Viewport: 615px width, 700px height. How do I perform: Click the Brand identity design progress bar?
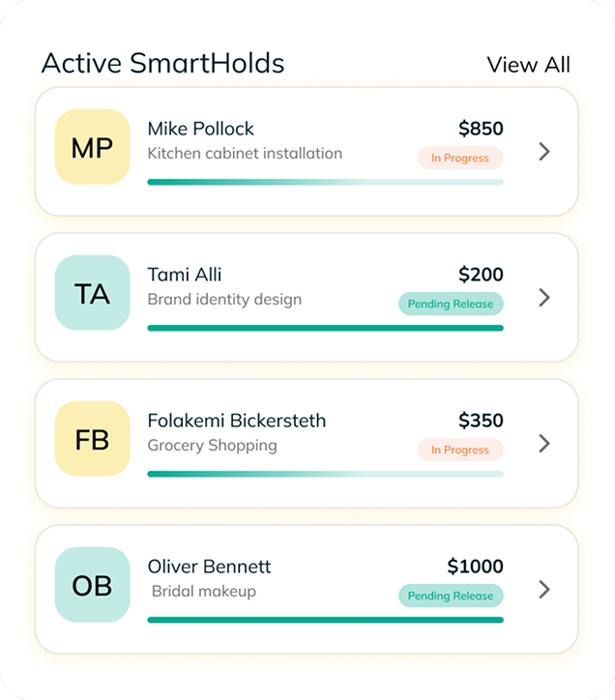[325, 328]
